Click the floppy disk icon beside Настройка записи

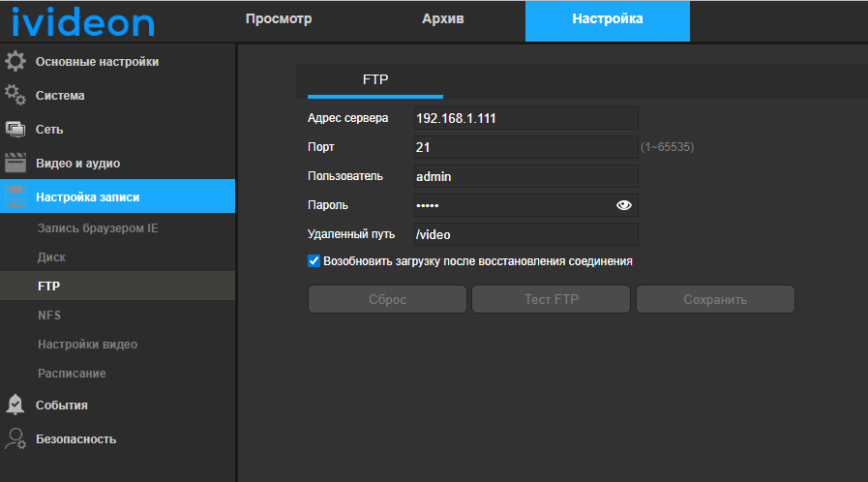point(15,196)
